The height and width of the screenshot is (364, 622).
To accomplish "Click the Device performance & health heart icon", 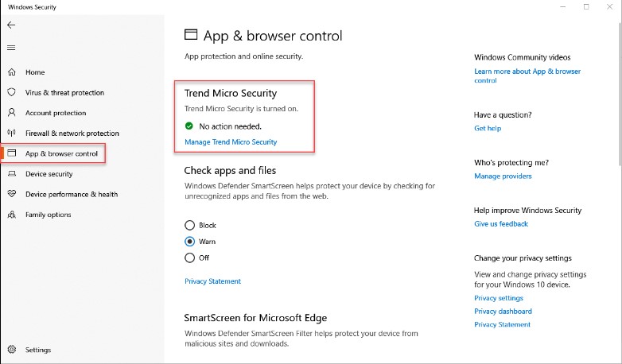I will (11, 194).
